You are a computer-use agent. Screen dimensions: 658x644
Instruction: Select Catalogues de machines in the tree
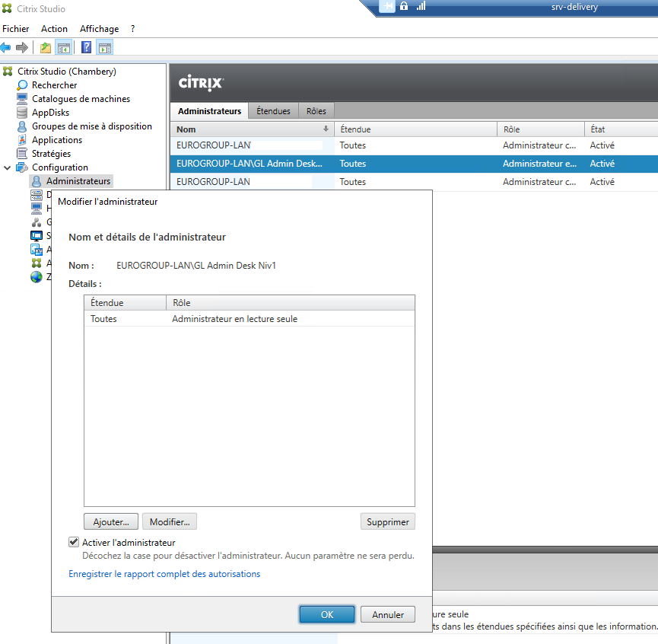tap(81, 99)
